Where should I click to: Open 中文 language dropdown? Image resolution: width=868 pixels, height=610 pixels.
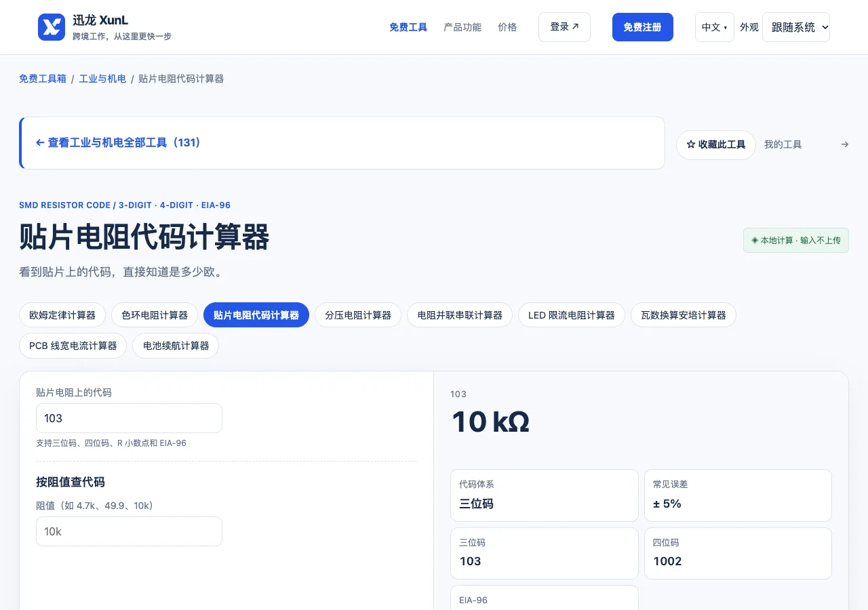(x=714, y=27)
